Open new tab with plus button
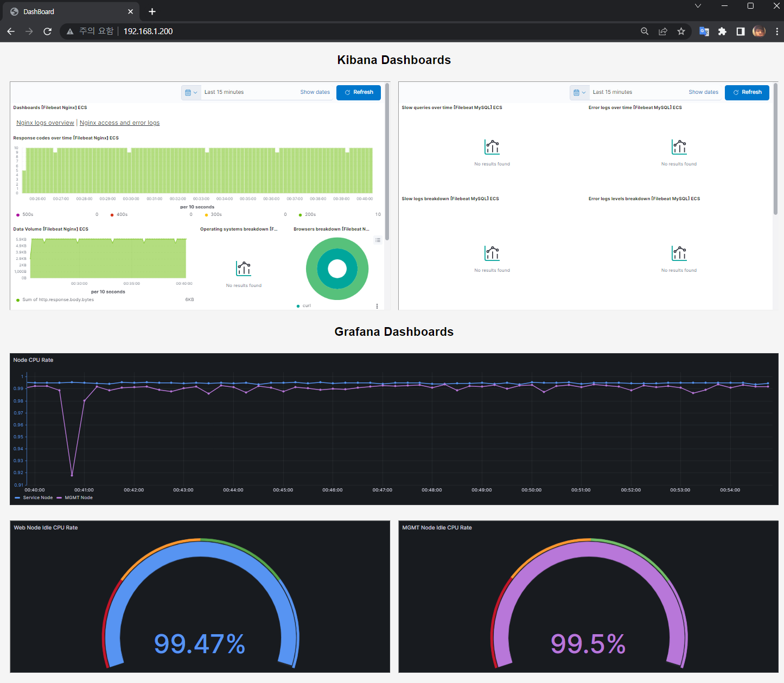 [152, 11]
